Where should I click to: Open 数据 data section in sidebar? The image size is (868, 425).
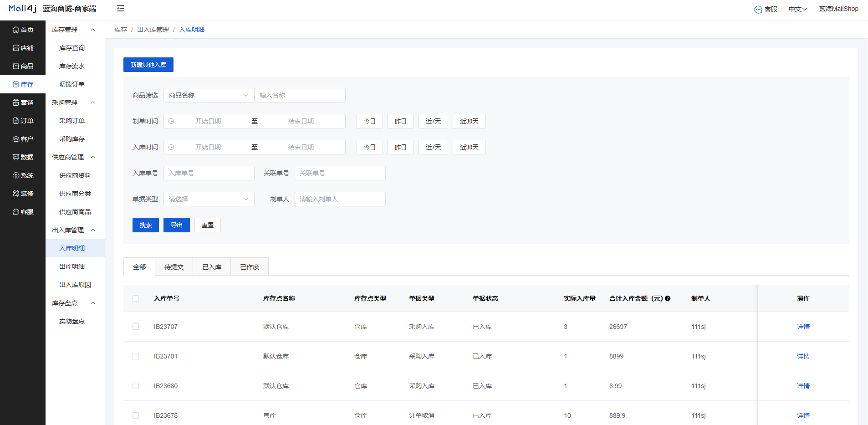pyautogui.click(x=23, y=157)
